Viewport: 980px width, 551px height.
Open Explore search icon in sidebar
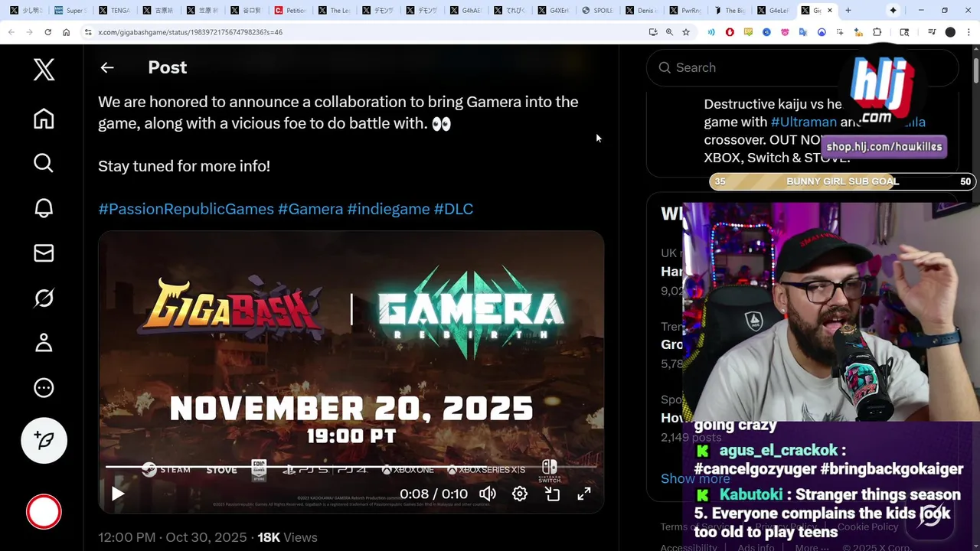tap(44, 163)
